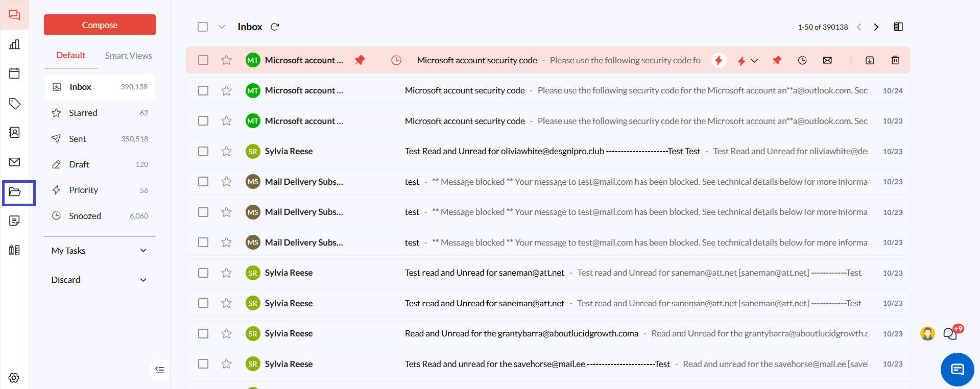Snooze the highlighted email using clock icon
The image size is (980, 389).
pyautogui.click(x=802, y=60)
